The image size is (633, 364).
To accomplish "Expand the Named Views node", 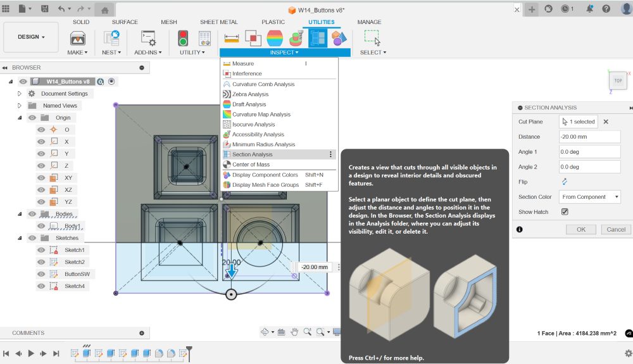I will (20, 106).
